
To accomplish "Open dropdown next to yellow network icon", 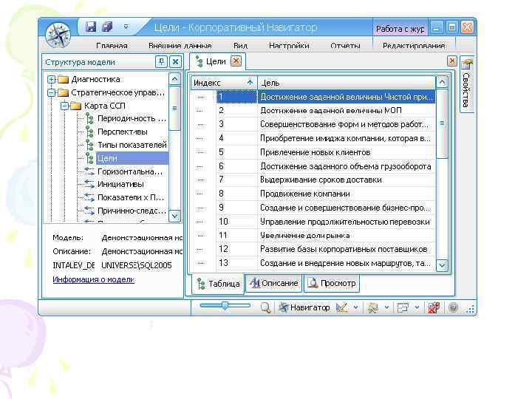I will (386, 307).
